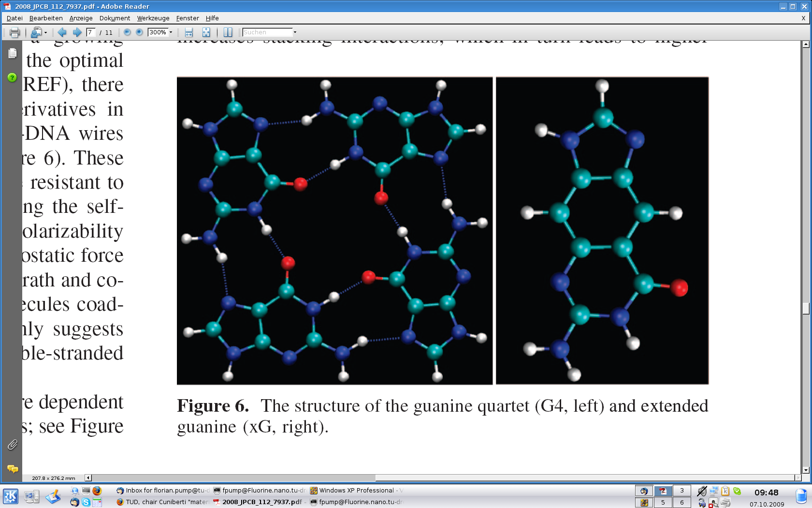This screenshot has height=508, width=812.
Task: Print the document with the printer icon
Action: point(14,32)
